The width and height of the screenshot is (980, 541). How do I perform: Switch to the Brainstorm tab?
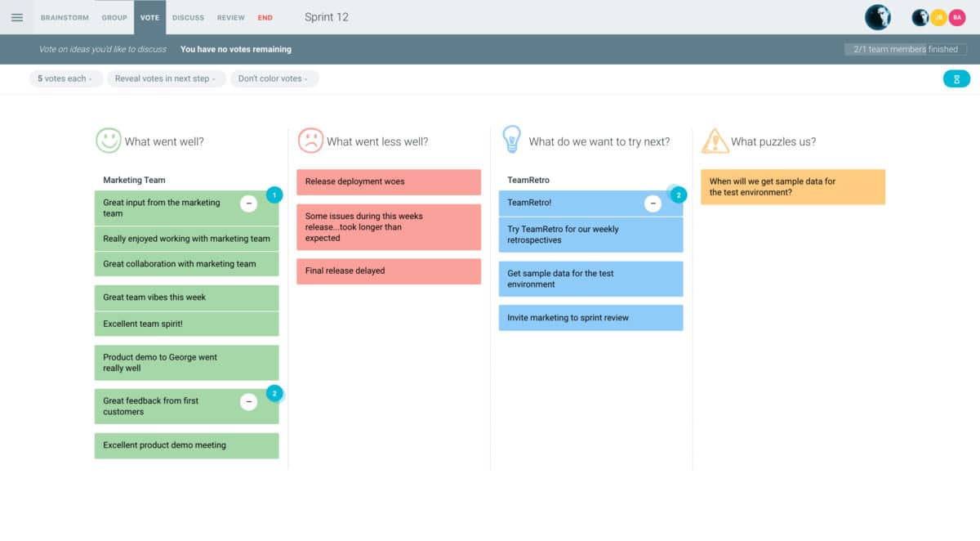click(x=65, y=17)
